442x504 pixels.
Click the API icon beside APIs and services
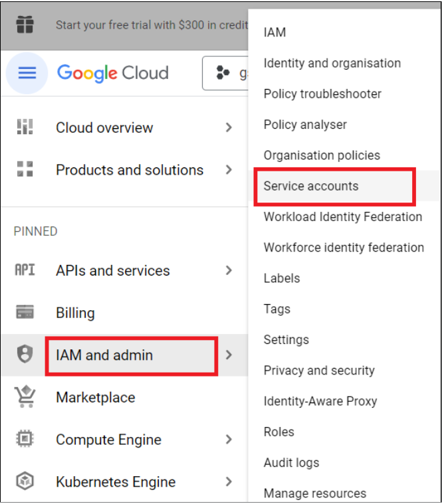(25, 270)
